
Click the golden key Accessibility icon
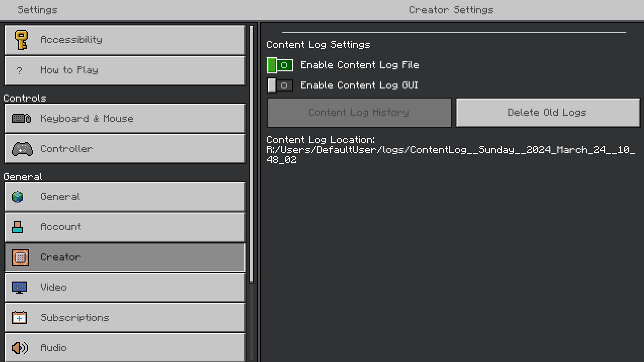pyautogui.click(x=21, y=40)
